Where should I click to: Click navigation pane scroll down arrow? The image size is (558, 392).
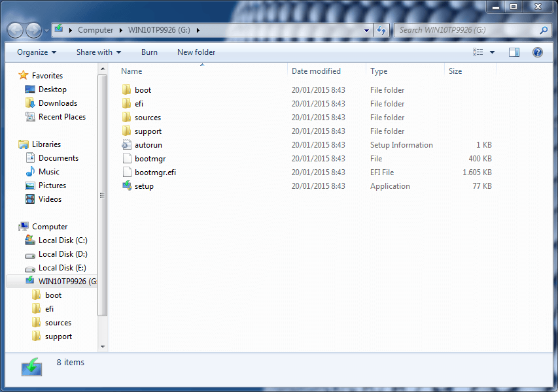pos(103,346)
